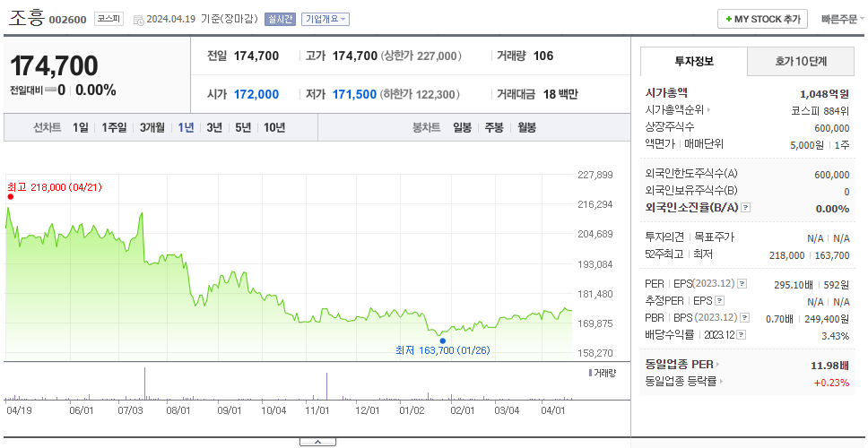Click the 07/03 date axis label
Viewport: 868px width, 448px height.
click(131, 410)
